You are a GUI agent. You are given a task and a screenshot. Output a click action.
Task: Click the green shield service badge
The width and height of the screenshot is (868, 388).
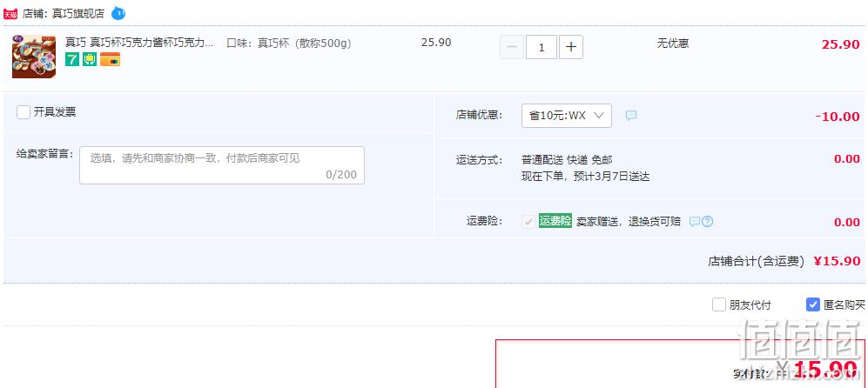coord(90,59)
